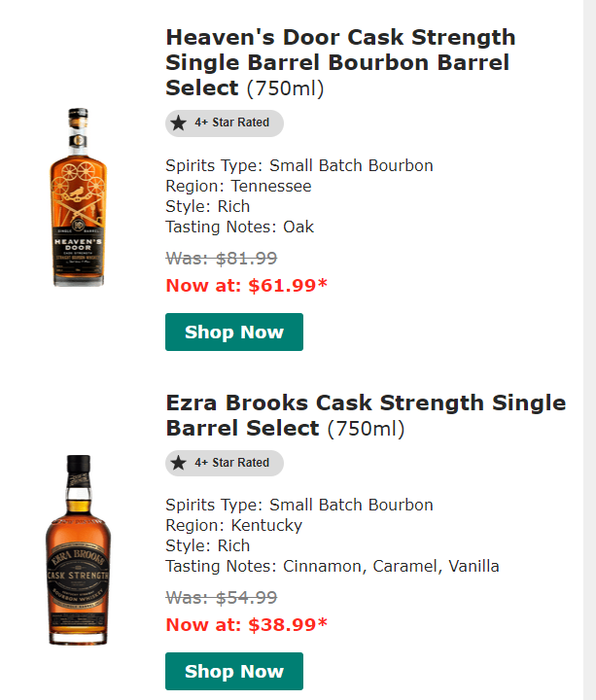Click Spirits Type line under Ezra Brooks
Viewport: 596px width, 700px height.
(x=299, y=505)
